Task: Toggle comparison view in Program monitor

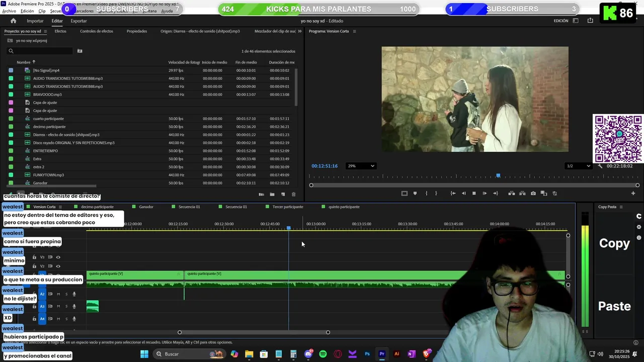Action: pos(544,193)
